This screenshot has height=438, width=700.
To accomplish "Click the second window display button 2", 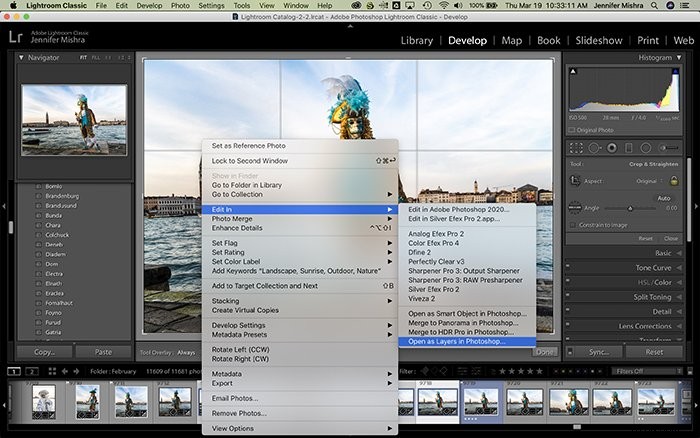I will 32,371.
